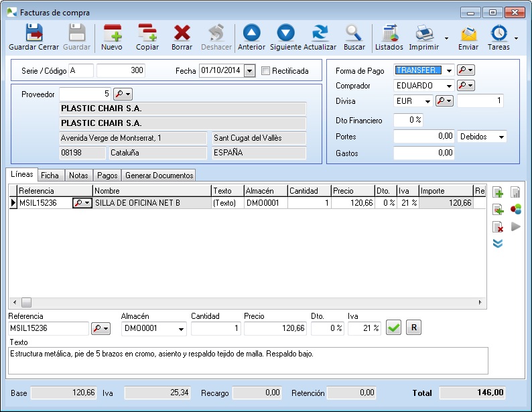Screen dimensions: 532x412
Task: Create a new invoice with Nuevo
Action: point(112,32)
